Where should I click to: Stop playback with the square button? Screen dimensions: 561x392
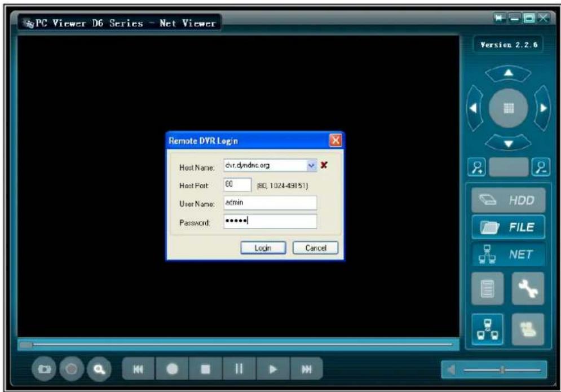point(206,369)
